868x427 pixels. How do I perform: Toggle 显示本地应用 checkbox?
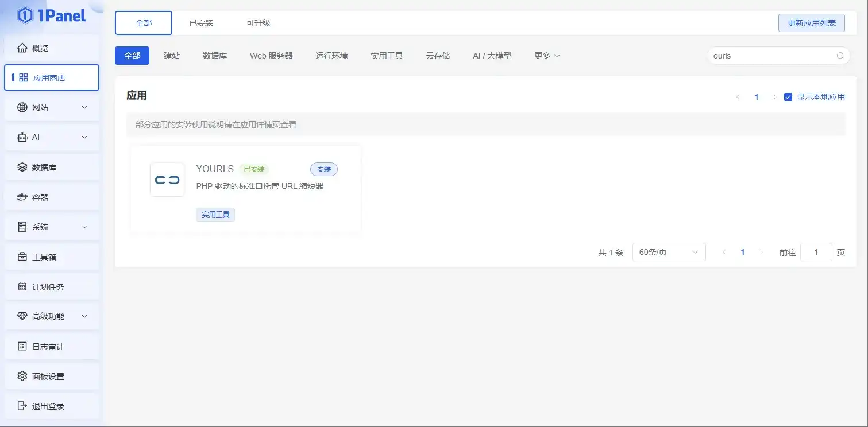788,97
